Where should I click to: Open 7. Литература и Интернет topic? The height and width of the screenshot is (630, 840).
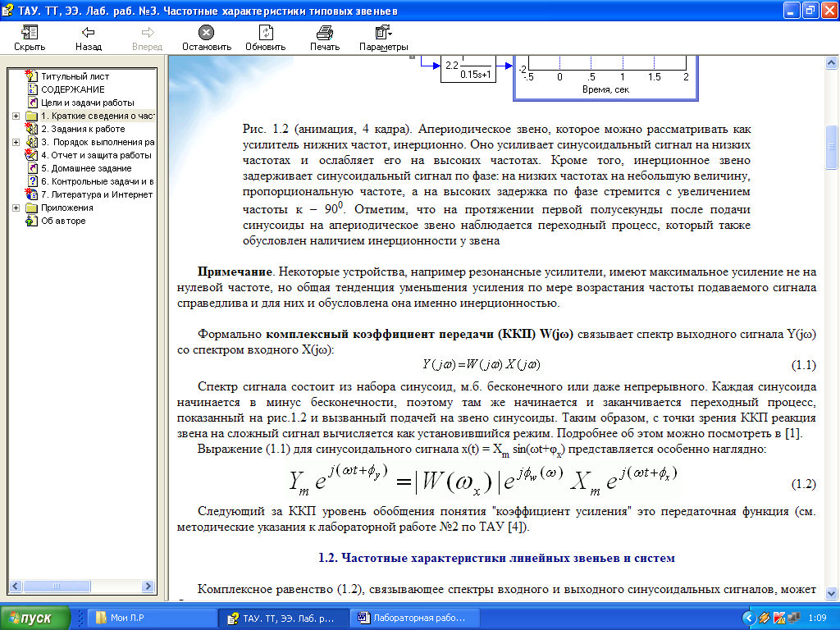point(97,194)
